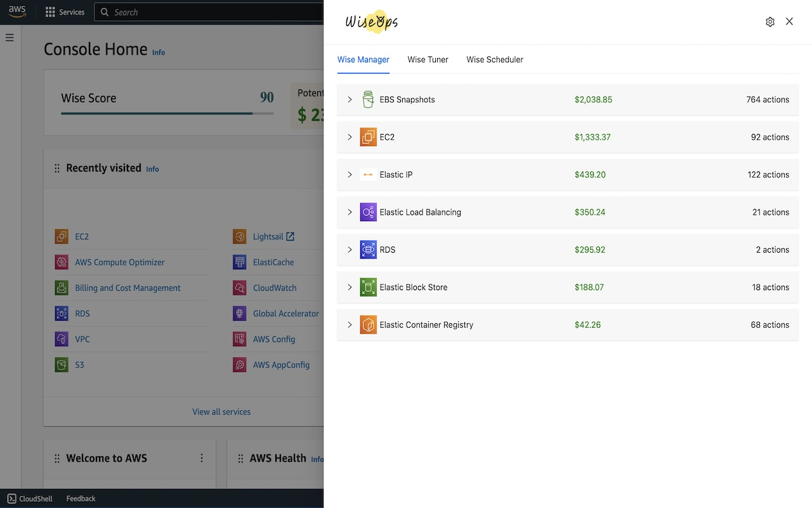Open Feedback in bottom bar
The width and height of the screenshot is (812, 508).
click(x=81, y=498)
